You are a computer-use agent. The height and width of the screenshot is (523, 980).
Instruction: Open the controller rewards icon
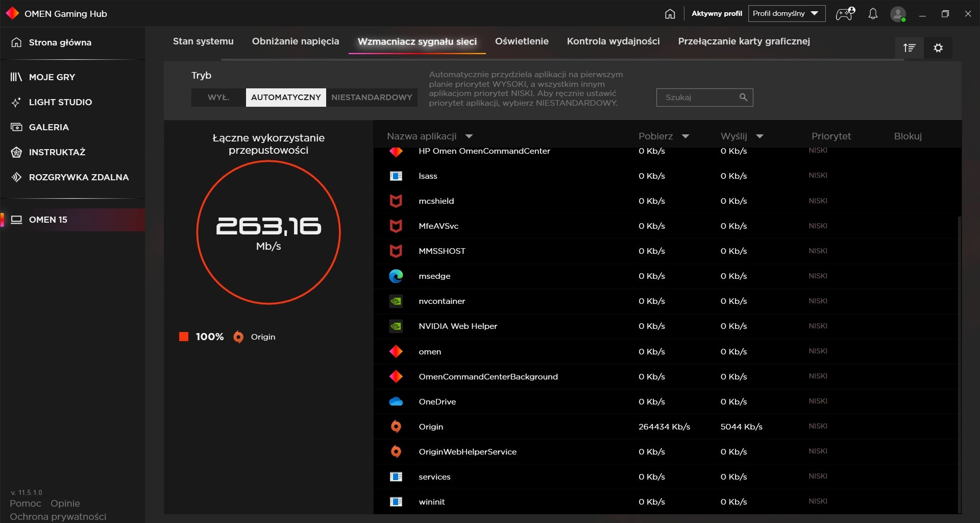click(845, 14)
